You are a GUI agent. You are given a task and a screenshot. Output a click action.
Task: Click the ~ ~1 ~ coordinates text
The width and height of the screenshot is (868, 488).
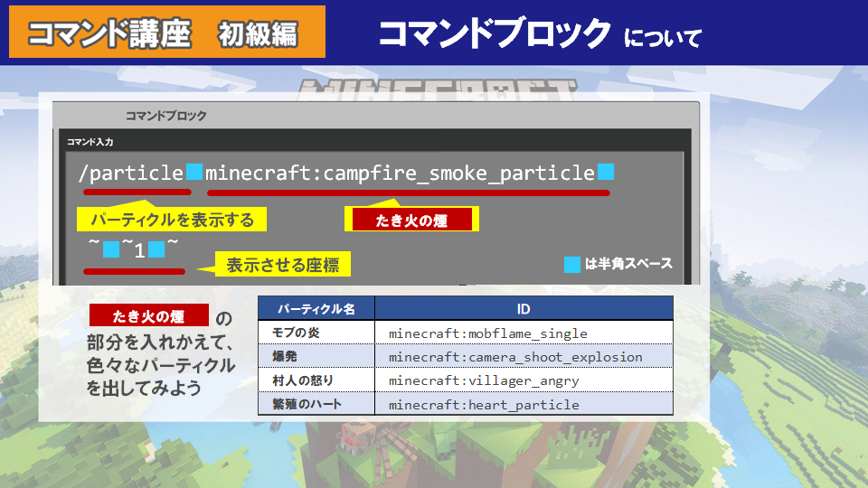pyautogui.click(x=134, y=249)
